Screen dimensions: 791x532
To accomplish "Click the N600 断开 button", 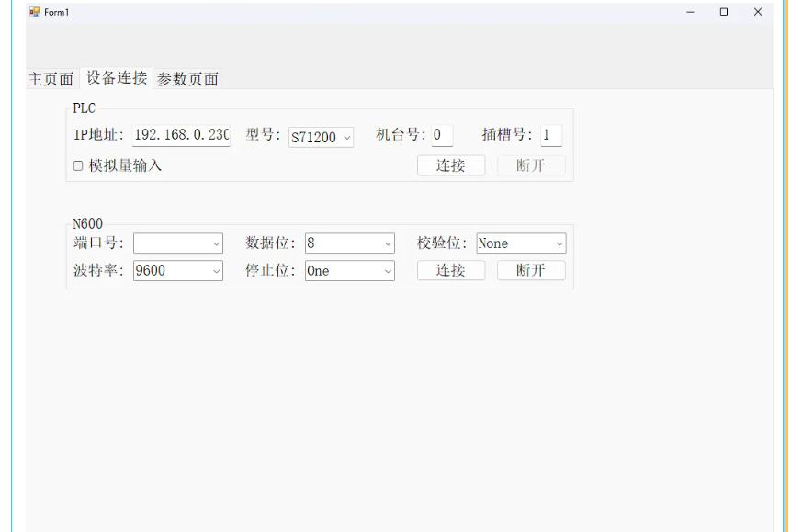I will tap(531, 270).
